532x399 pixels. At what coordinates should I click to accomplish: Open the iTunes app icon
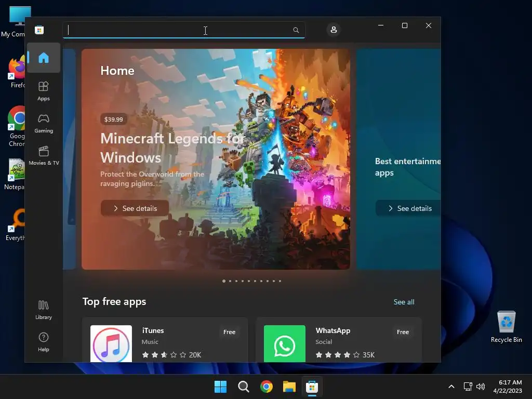111,344
